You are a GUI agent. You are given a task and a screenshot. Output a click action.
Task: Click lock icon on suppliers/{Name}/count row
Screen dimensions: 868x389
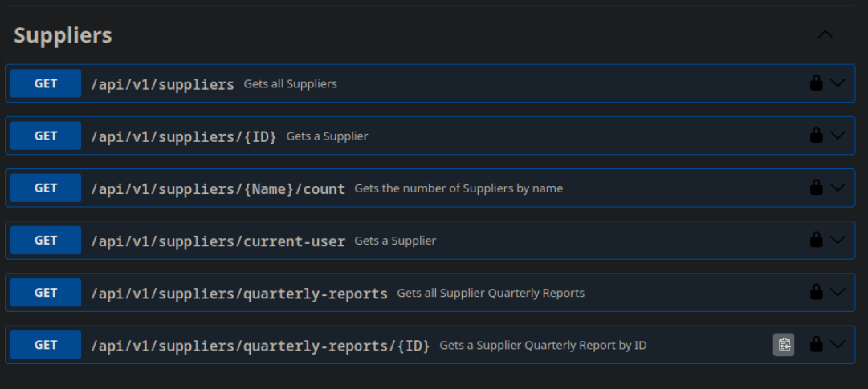tap(816, 188)
